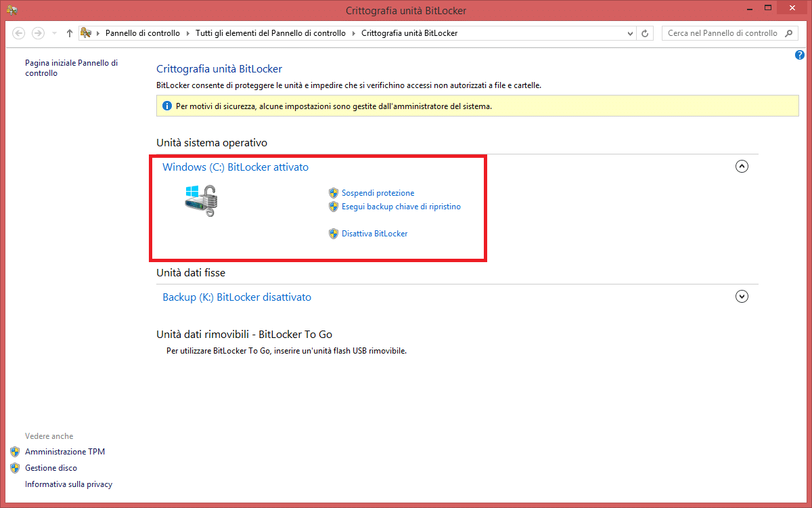The width and height of the screenshot is (812, 508).
Task: Click 'Backup (K:) BitLocker disattivato' heading
Action: (x=237, y=297)
